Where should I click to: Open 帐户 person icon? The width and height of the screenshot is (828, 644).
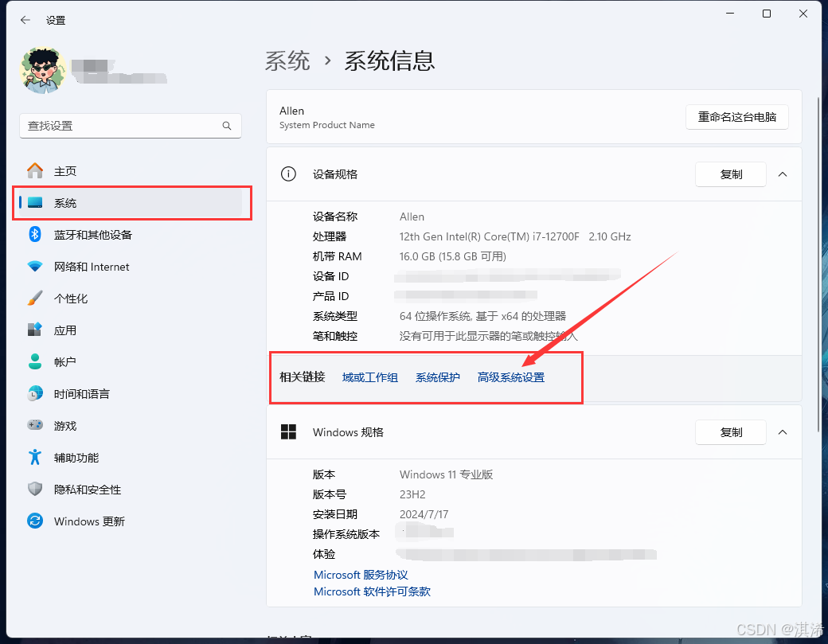35,361
